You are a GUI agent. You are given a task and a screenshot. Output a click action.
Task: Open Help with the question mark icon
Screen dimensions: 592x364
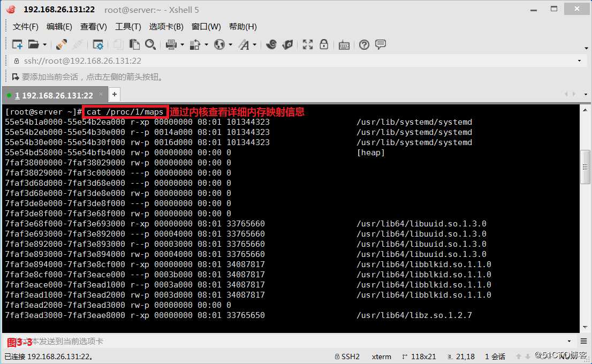tap(364, 44)
